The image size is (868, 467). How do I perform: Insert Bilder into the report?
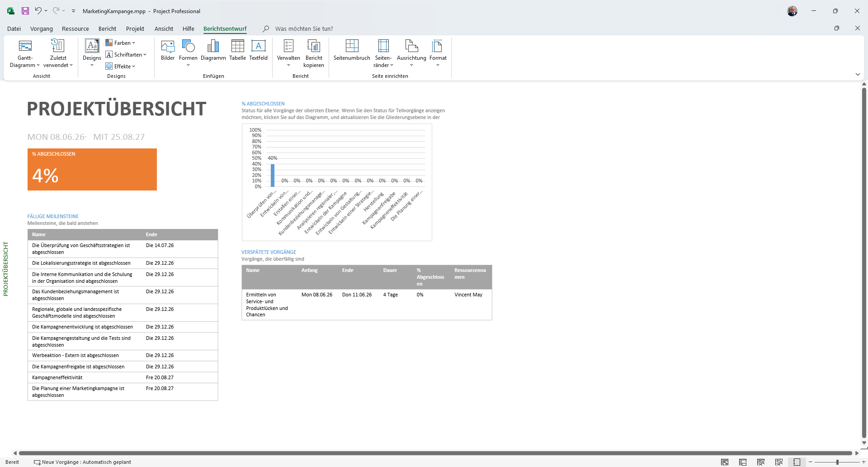tap(168, 50)
